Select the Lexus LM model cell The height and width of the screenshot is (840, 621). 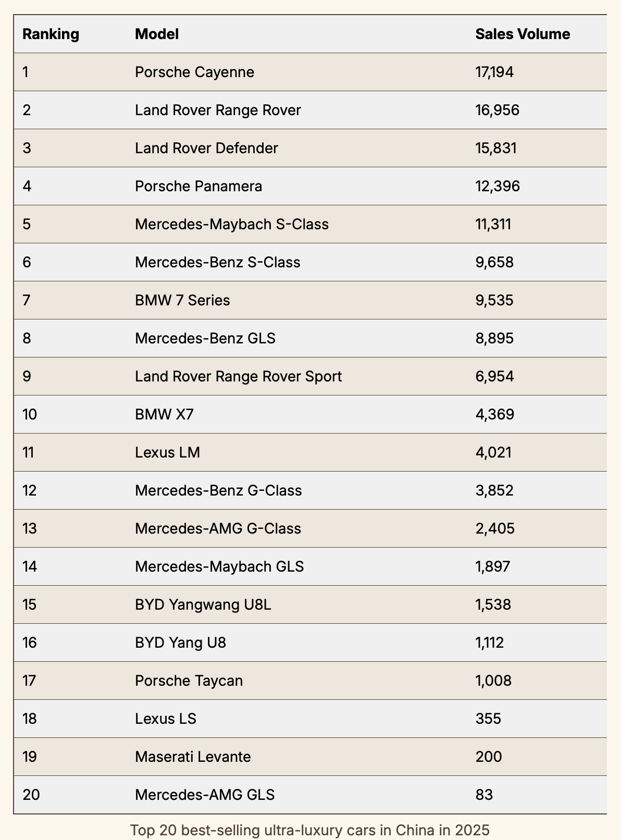point(167,452)
